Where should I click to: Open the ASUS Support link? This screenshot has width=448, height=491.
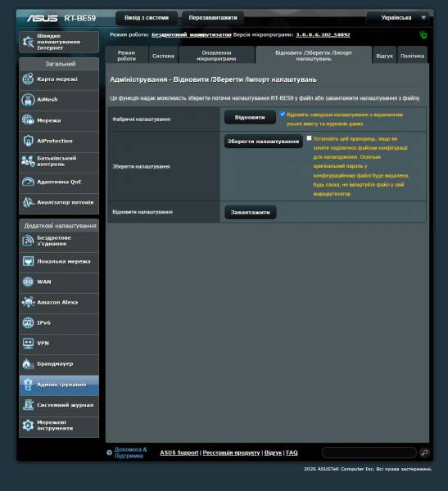(x=179, y=453)
